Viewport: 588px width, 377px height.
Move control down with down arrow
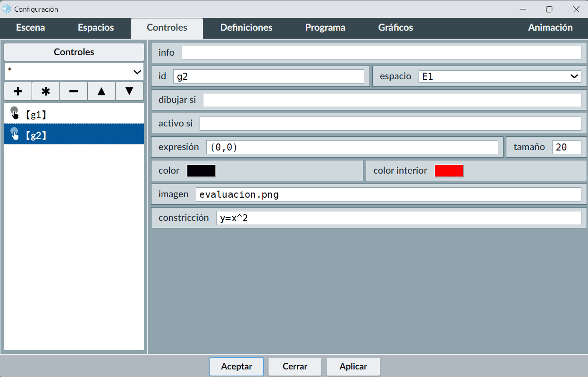[x=129, y=91]
